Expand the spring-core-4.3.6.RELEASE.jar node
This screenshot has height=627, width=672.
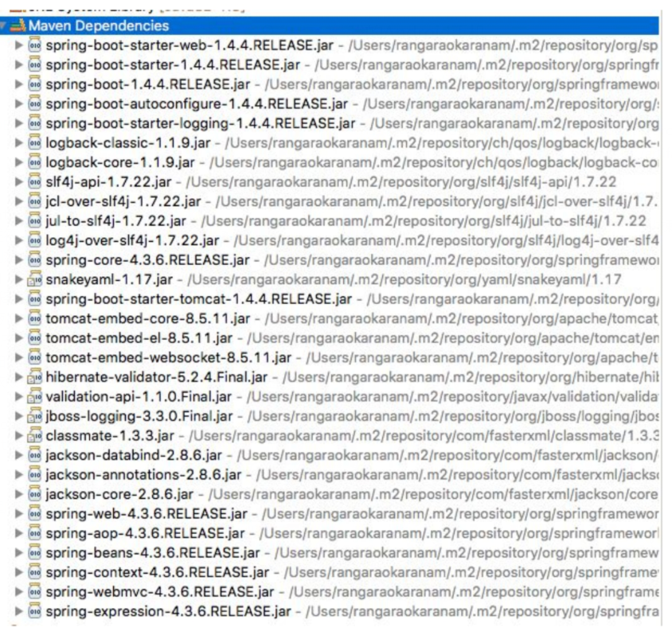(x=18, y=260)
